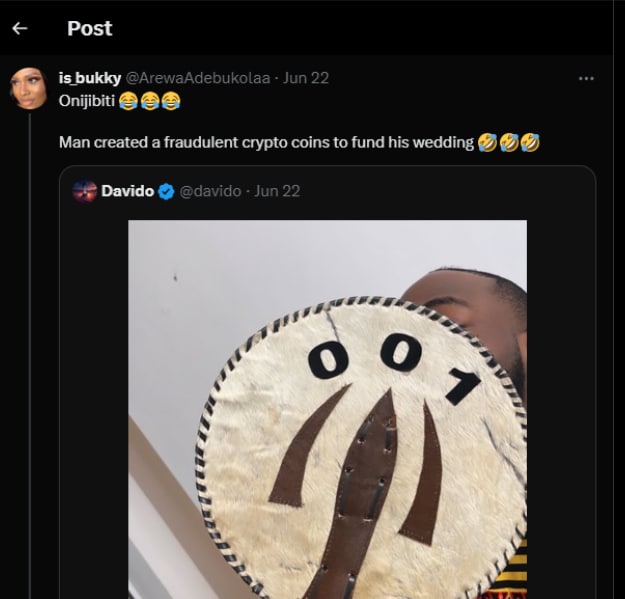Click the back arrow icon
Image resolution: width=625 pixels, height=599 pixels.
tap(19, 28)
